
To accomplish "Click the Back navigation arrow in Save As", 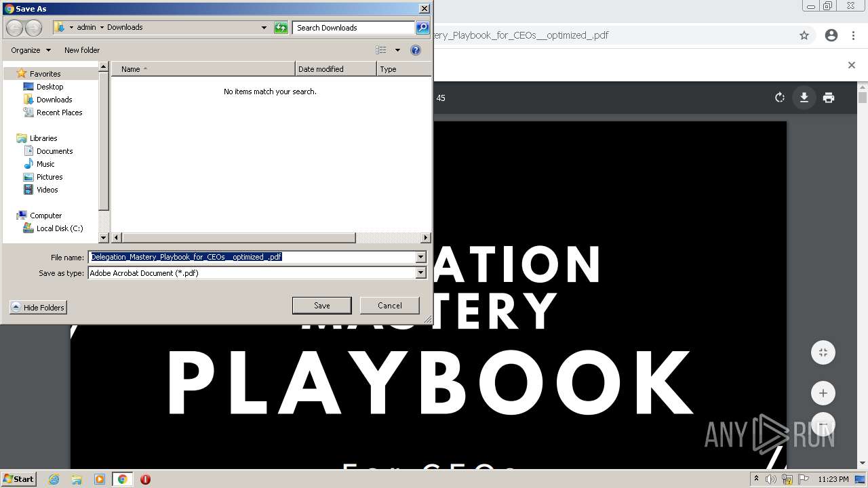I will [x=15, y=28].
